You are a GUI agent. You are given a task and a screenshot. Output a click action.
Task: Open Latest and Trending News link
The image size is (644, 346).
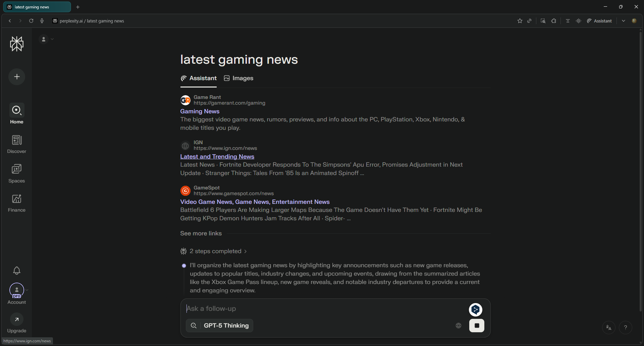(x=217, y=157)
